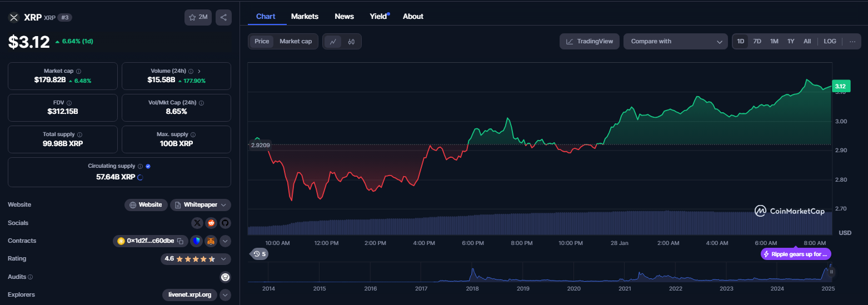Screen dimensions: 868x305
Task: Click the 100B XRP max supply value
Action: pyautogui.click(x=176, y=143)
